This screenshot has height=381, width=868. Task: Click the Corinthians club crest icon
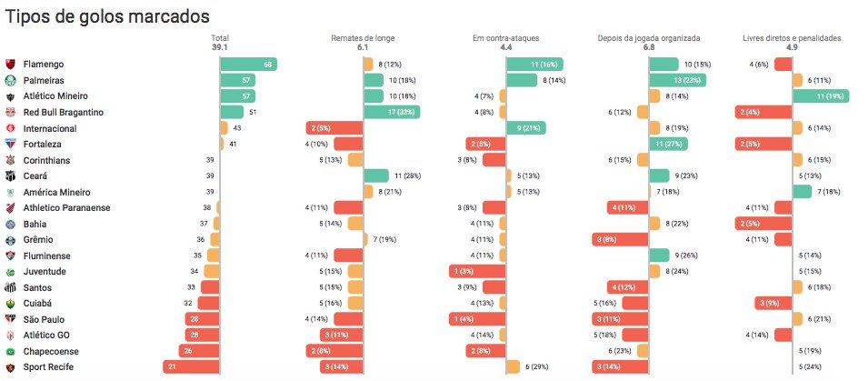point(11,161)
